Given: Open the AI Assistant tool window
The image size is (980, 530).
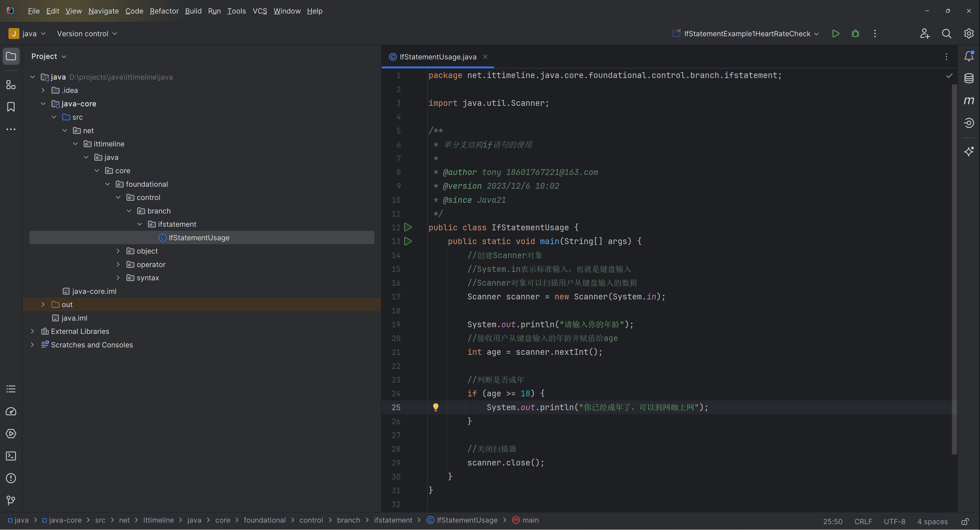Looking at the screenshot, I should tap(969, 152).
